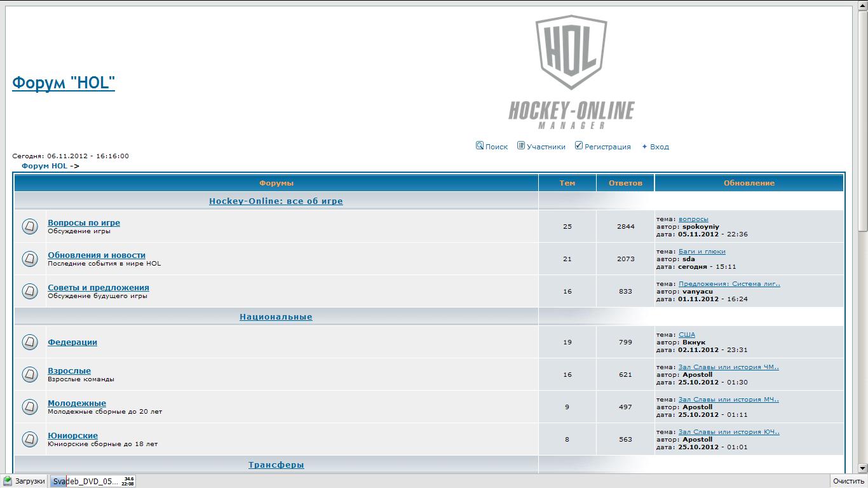
Task: Click reply count 2073
Action: coord(625,259)
